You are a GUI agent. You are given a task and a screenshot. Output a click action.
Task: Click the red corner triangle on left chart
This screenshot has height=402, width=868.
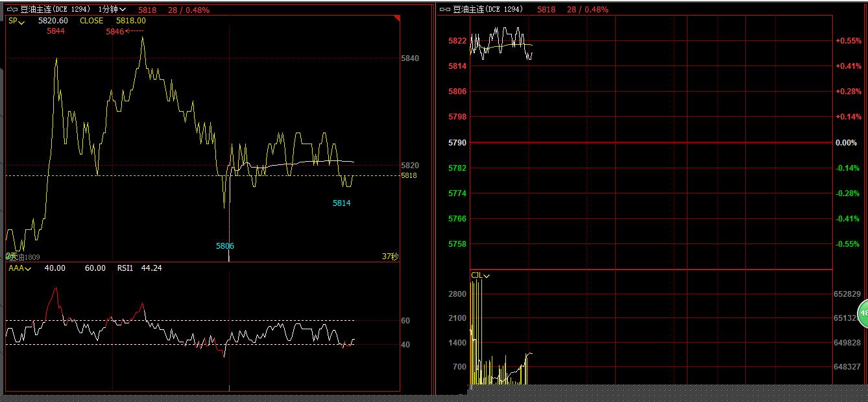[396, 19]
